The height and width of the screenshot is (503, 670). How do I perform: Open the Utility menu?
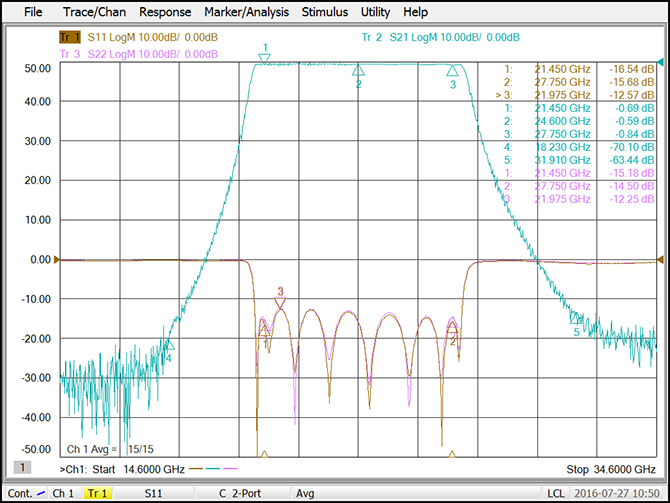[x=375, y=12]
